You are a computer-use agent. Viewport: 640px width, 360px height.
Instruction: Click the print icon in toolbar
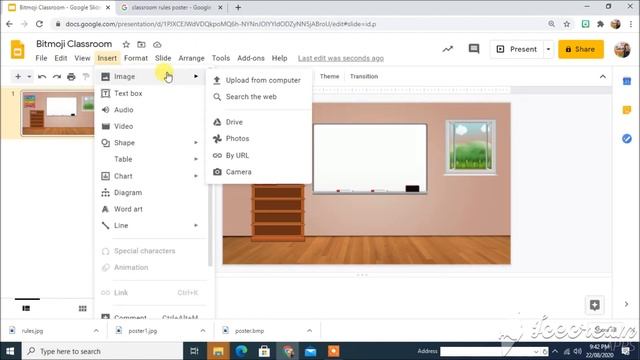[x=71, y=76]
